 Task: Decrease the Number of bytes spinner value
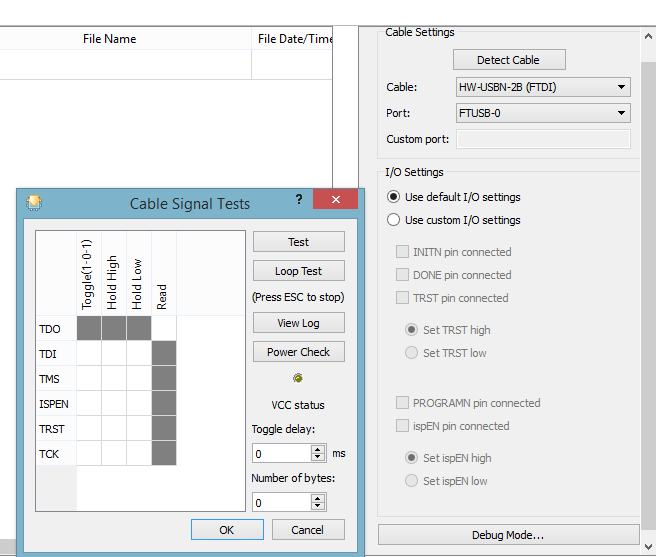318,506
